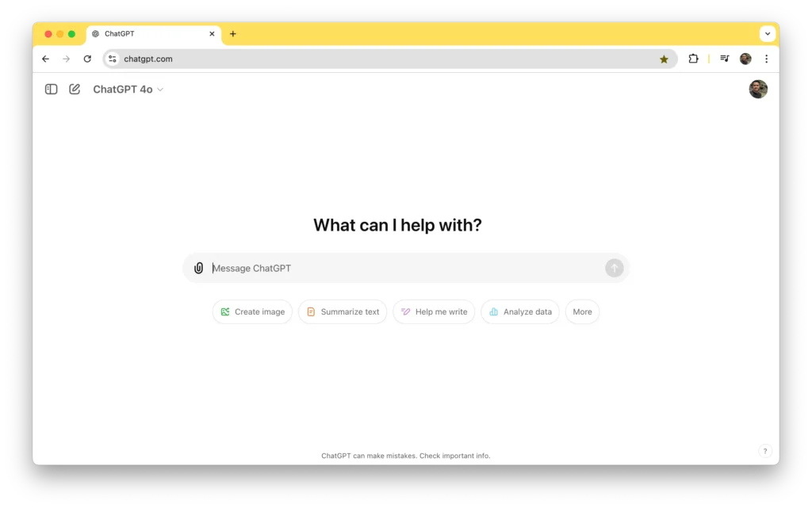Open a new browser tab
Screen dimensions: 812x508
pos(233,34)
